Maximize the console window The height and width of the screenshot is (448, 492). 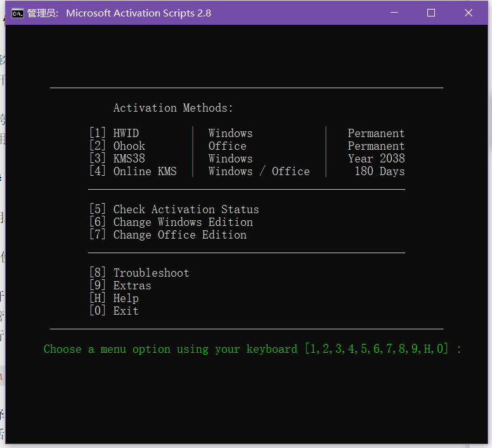click(x=431, y=13)
